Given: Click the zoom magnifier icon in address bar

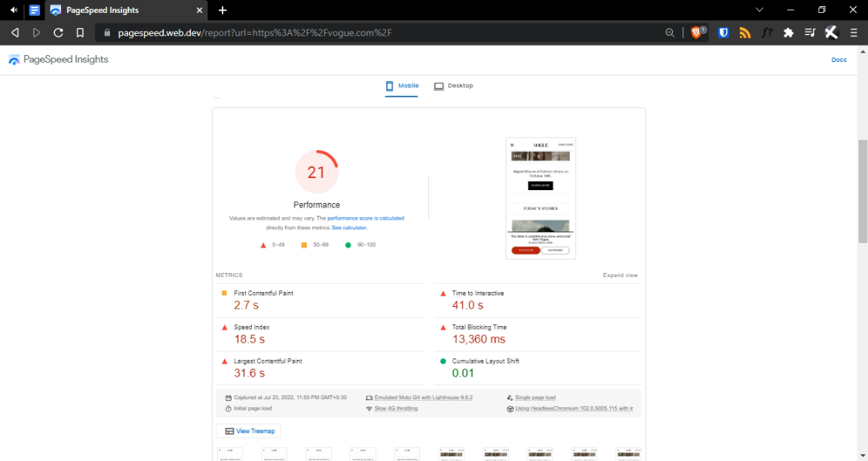Looking at the screenshot, I should 670,32.
